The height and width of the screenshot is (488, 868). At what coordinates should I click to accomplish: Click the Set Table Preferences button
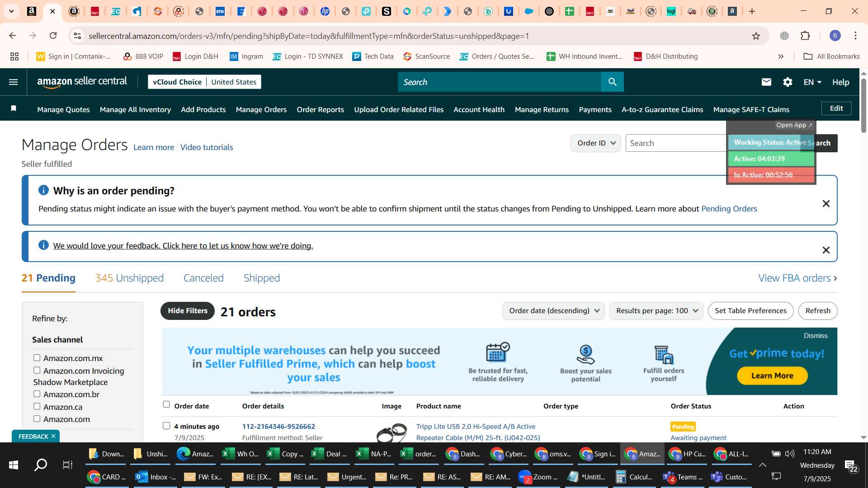750,311
